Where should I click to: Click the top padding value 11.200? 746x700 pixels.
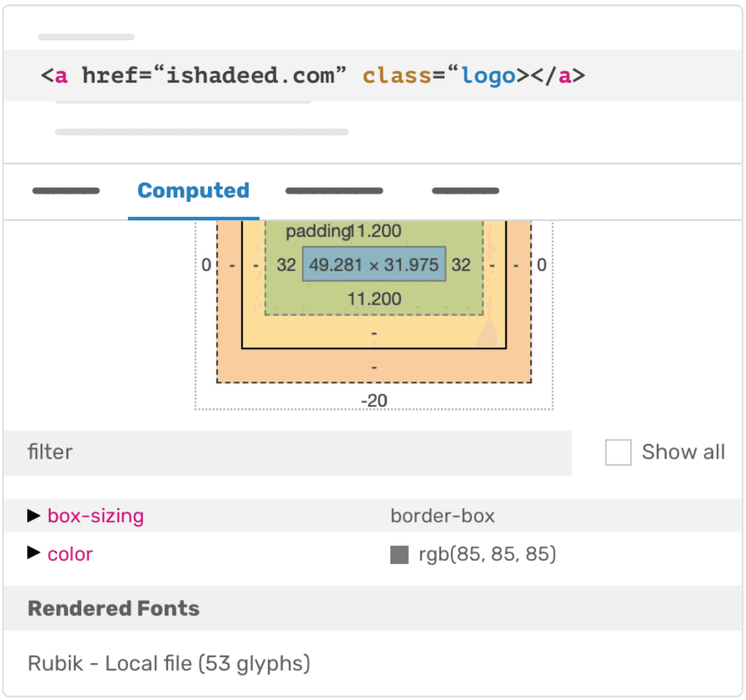coord(378,231)
